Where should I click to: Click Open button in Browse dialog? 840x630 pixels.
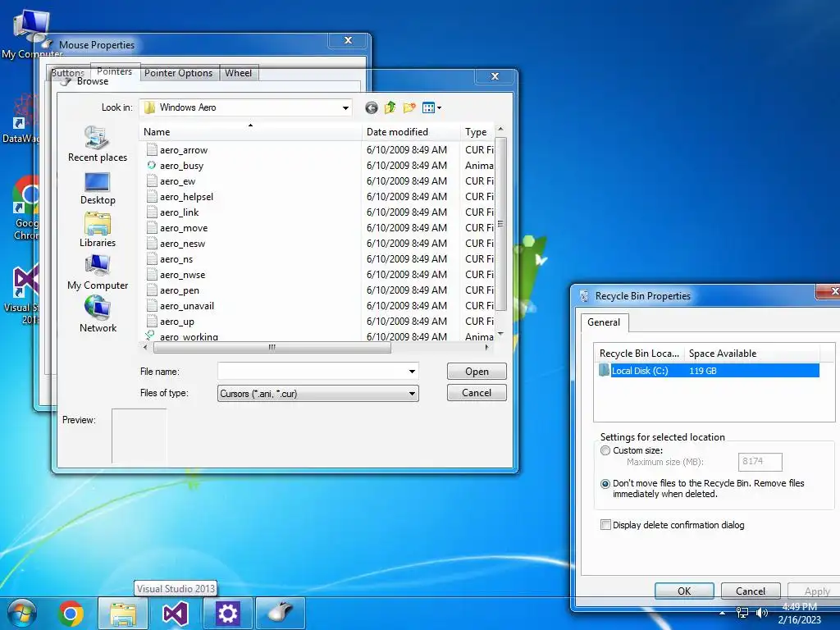coord(477,372)
